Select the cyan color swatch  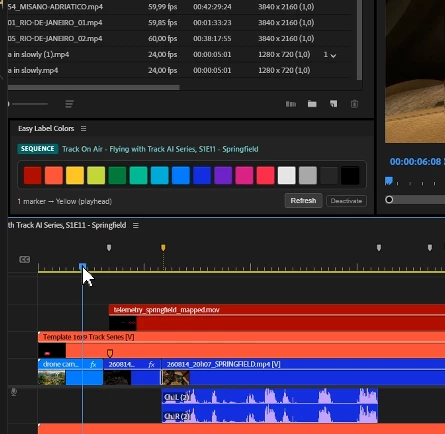point(160,175)
